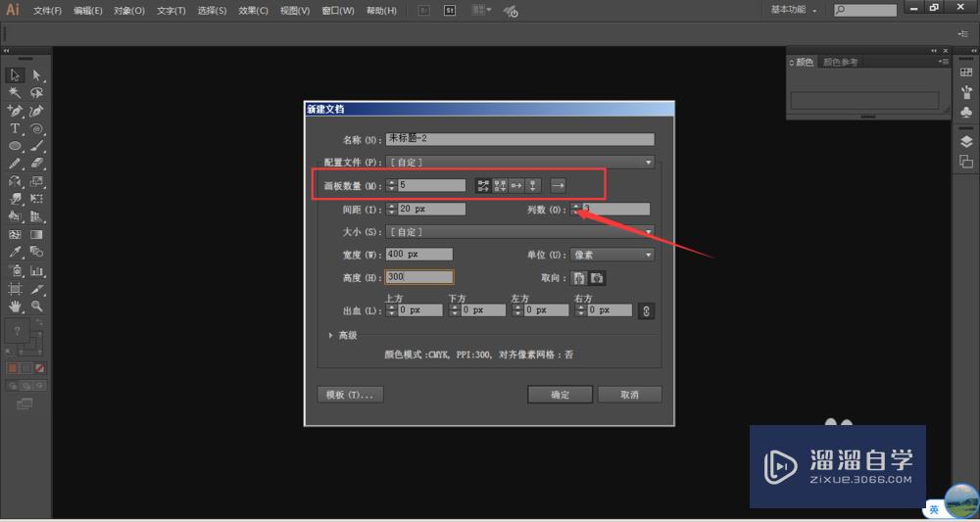980x522 pixels.
Task: Open the 大小 size dropdown
Action: 520,232
